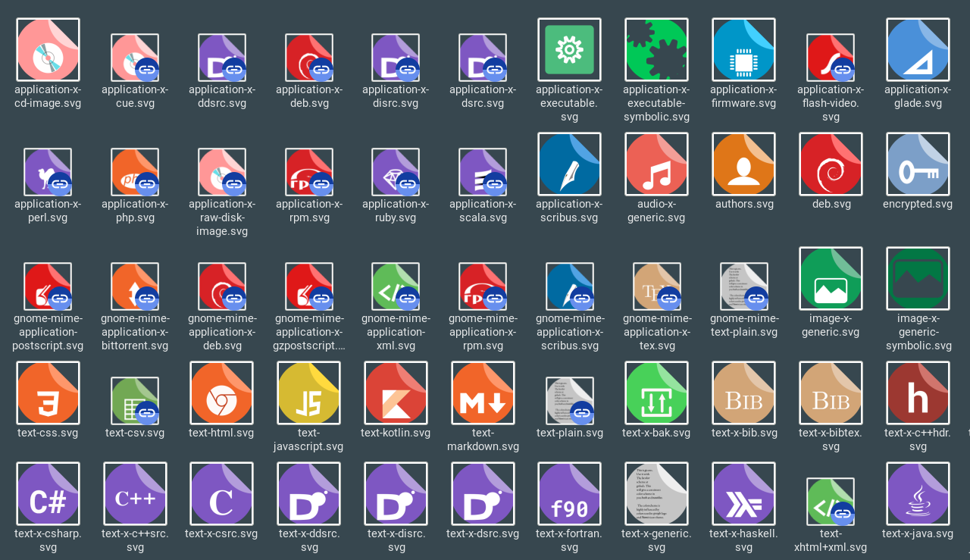The image size is (970, 560).
Task: Open gnome-mime-application-x-tex.svg icon
Action: pos(656,286)
